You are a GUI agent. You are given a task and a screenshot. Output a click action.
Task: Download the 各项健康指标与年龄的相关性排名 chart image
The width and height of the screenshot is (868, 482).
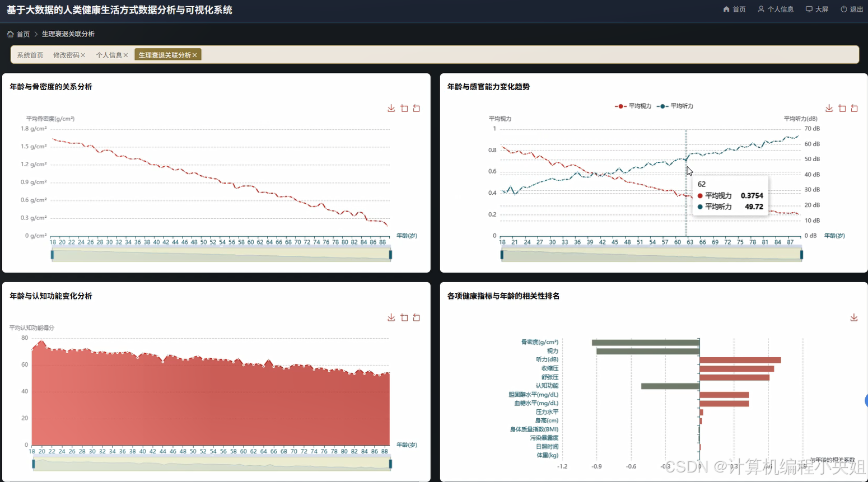[854, 318]
